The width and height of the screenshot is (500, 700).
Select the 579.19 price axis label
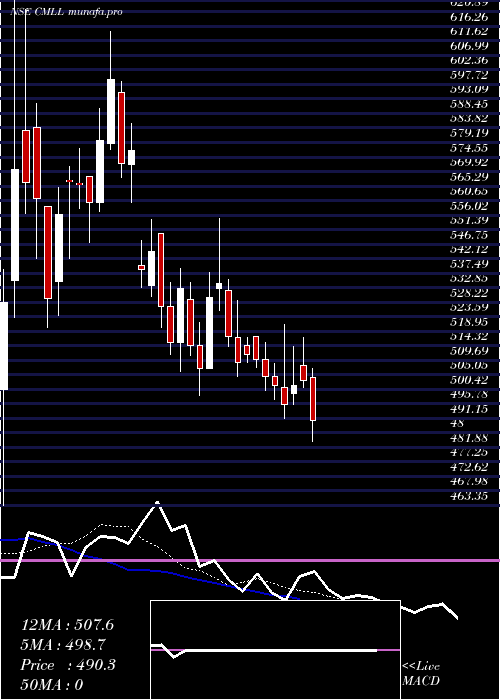[x=469, y=133]
